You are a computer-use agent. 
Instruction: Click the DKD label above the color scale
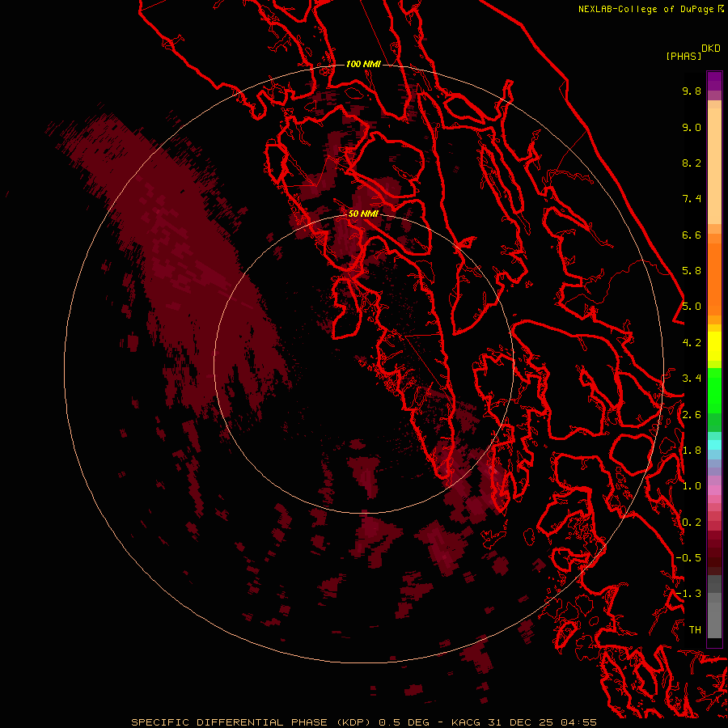711,49
